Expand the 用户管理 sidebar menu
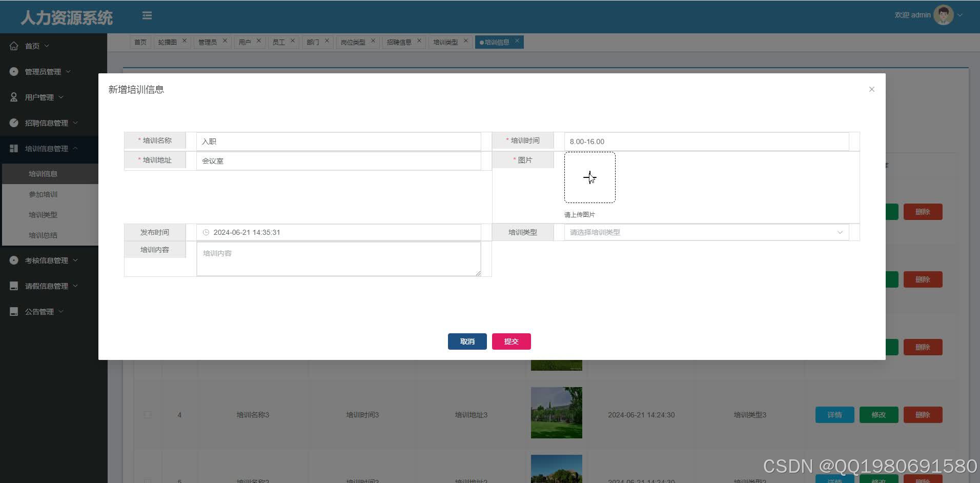 pos(61,97)
